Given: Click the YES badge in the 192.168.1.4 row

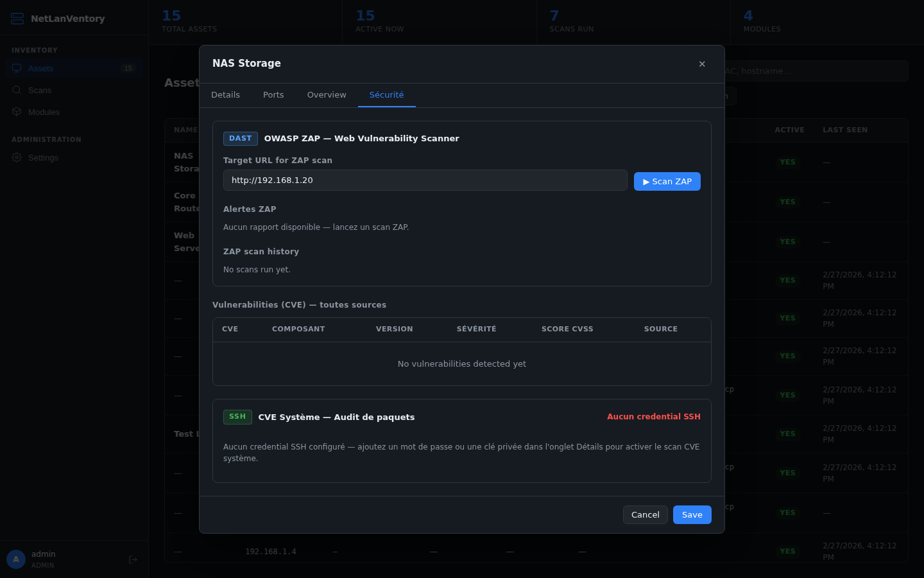Looking at the screenshot, I should tap(787, 552).
